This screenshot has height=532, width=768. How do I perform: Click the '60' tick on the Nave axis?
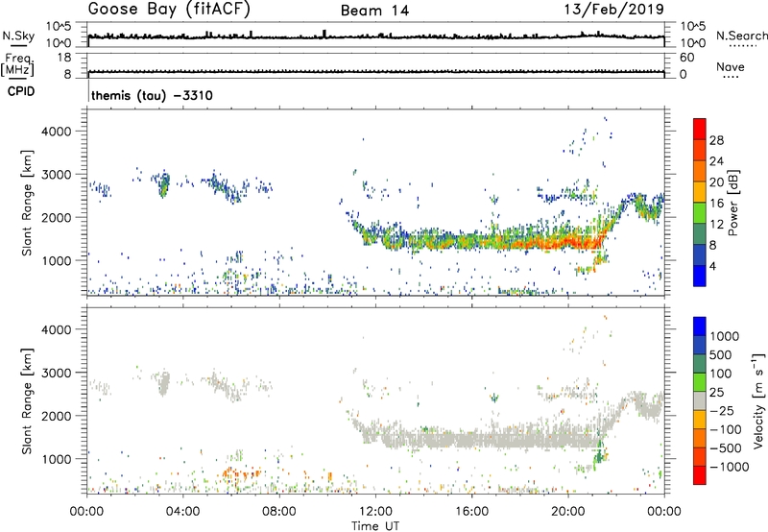point(686,58)
